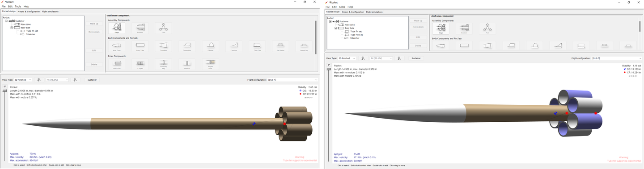Image resolution: width=644 pixels, height=169 pixels.
Task: Click rotation angle slider in right window
Action: pos(329,69)
